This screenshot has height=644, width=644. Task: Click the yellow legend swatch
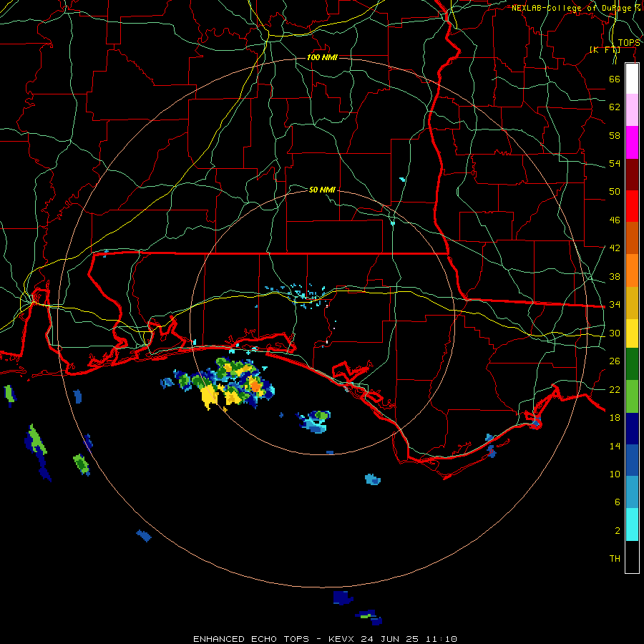pyautogui.click(x=632, y=333)
